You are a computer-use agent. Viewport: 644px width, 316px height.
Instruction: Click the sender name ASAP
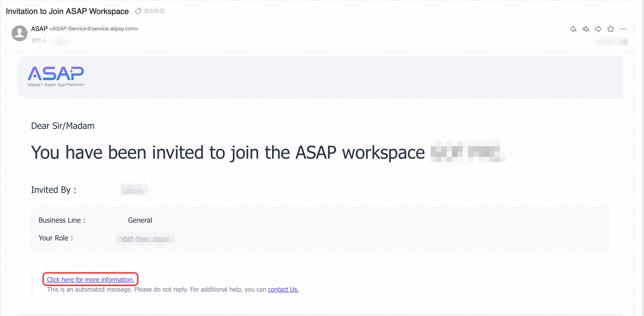39,29
